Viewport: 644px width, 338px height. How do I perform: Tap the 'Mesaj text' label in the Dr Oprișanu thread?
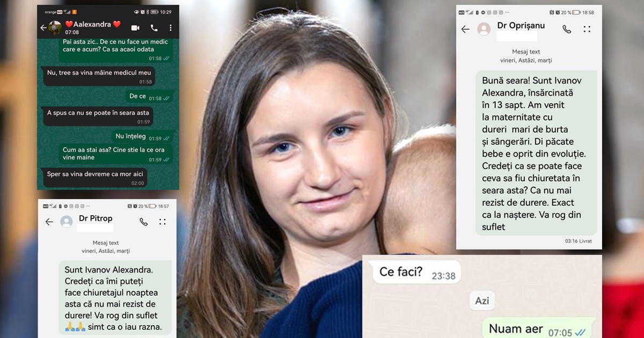point(526,52)
